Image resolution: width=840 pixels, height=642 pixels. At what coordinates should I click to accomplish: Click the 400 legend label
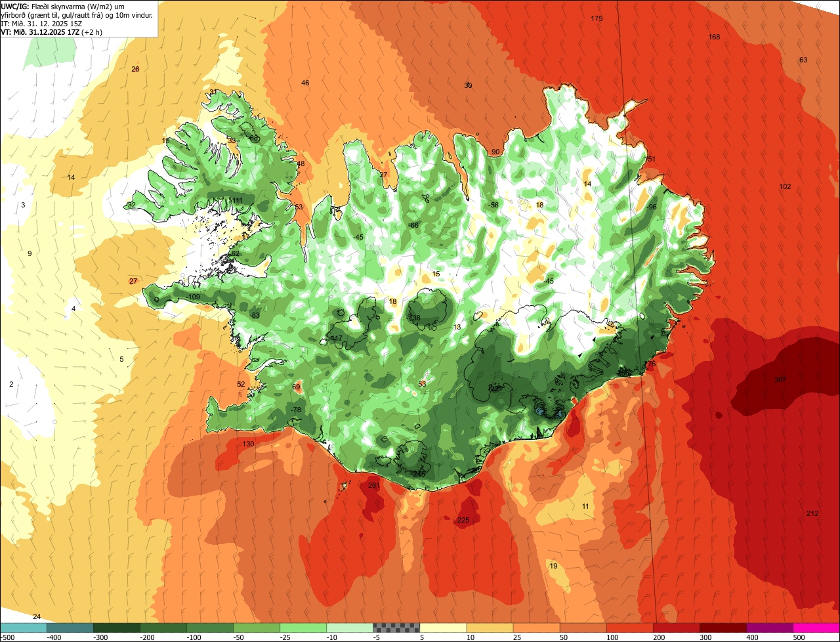click(x=753, y=637)
